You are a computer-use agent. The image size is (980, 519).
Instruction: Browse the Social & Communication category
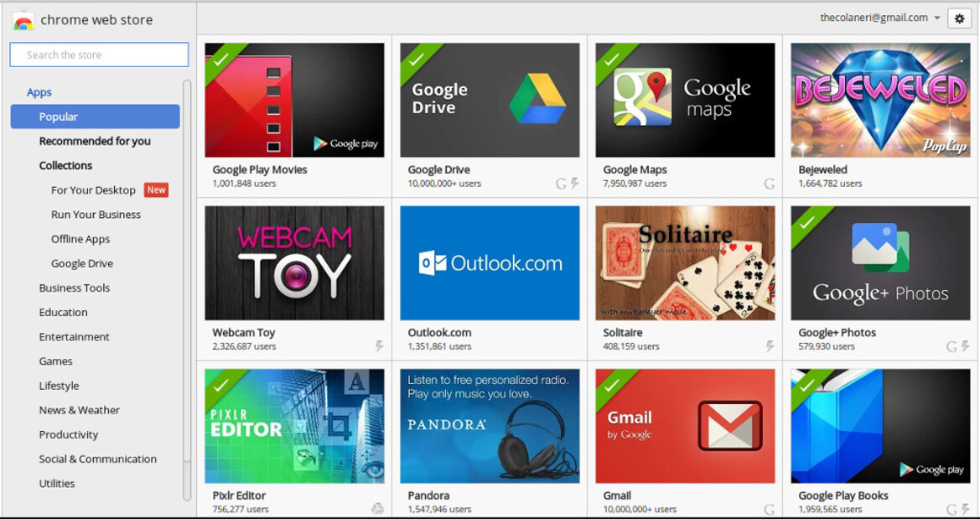pos(97,459)
